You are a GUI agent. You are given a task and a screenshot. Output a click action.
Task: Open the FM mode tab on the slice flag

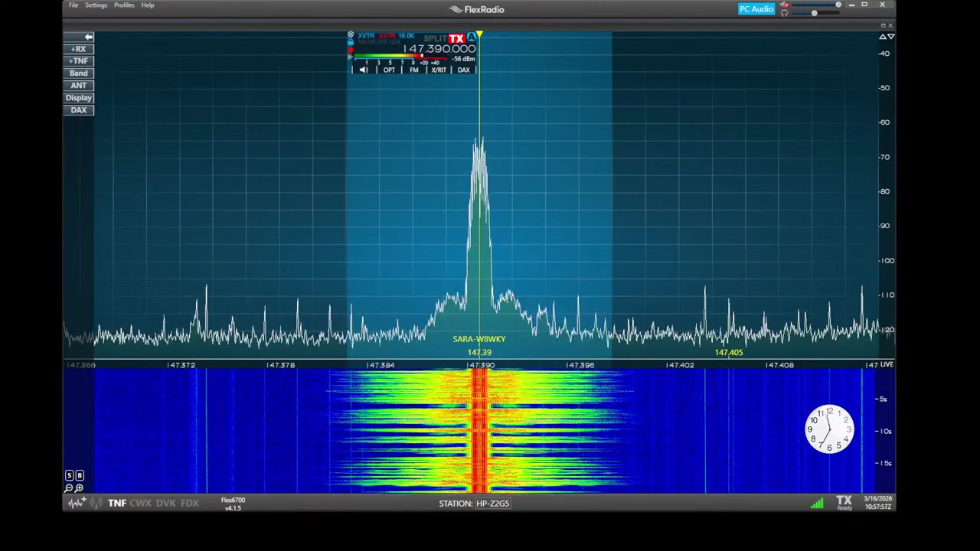pos(413,70)
